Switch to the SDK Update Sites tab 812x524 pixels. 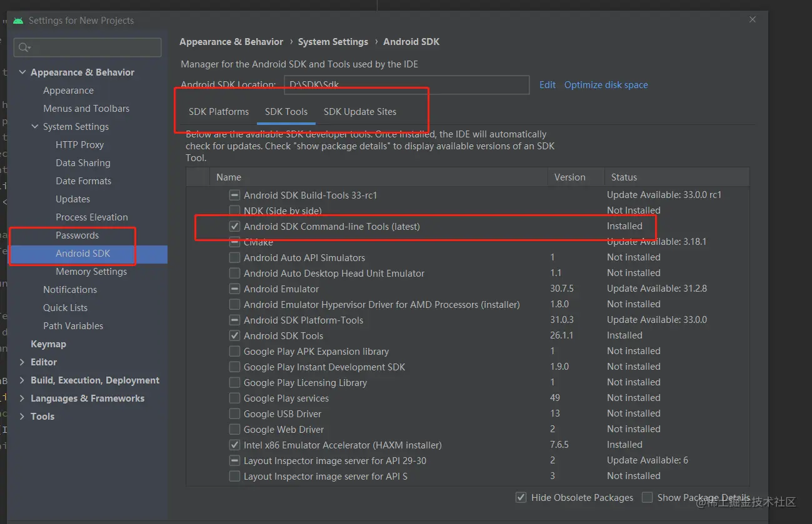click(x=360, y=112)
